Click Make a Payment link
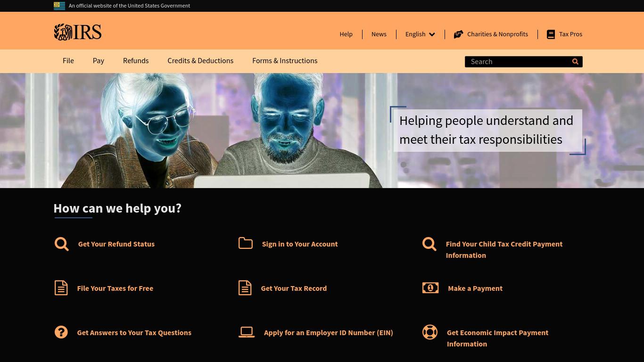 tap(475, 288)
